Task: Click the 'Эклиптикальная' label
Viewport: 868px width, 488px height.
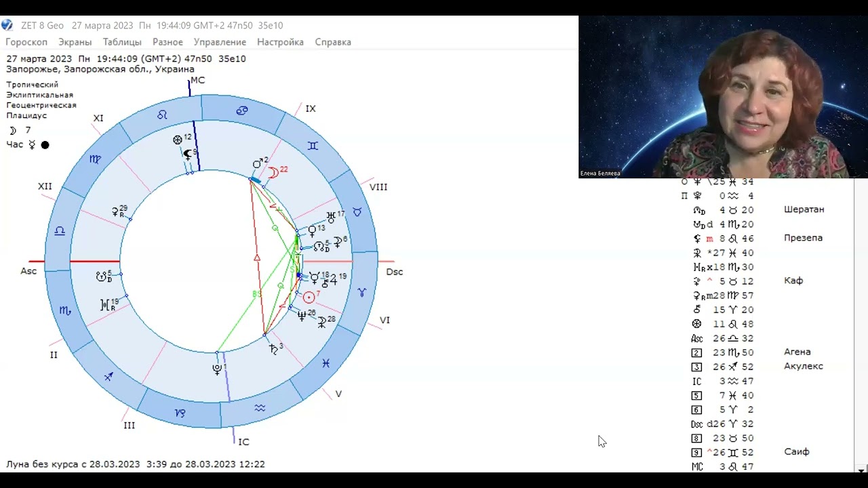Action: click(x=39, y=95)
